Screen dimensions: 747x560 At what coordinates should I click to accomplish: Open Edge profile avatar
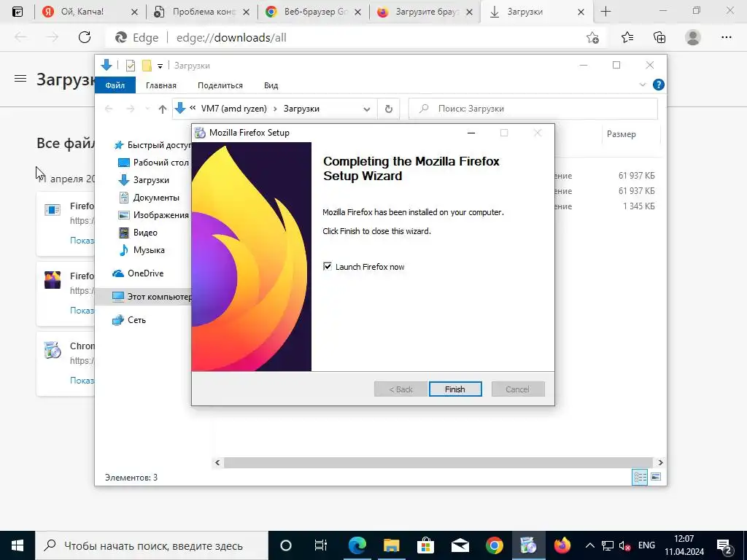(693, 37)
